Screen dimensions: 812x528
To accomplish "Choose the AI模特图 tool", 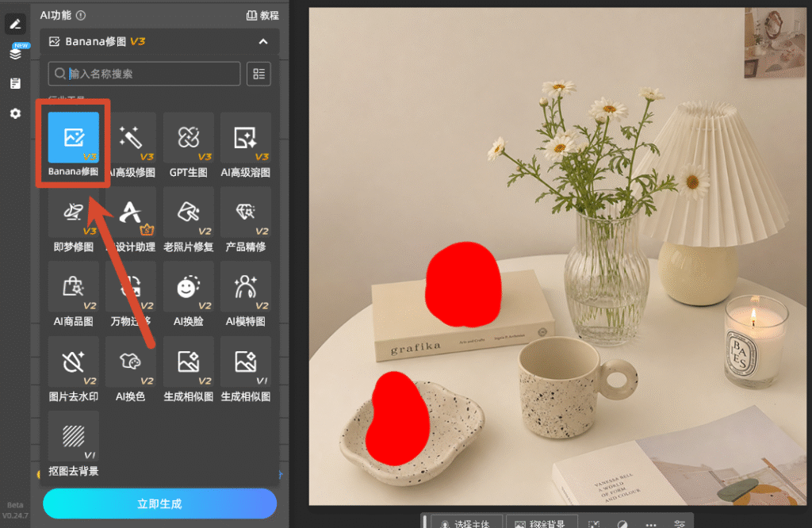I will [x=246, y=294].
